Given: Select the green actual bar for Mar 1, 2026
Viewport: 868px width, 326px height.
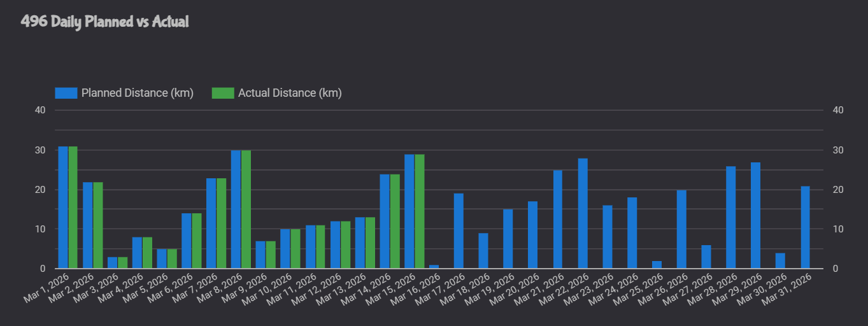Looking at the screenshot, I should (x=73, y=208).
